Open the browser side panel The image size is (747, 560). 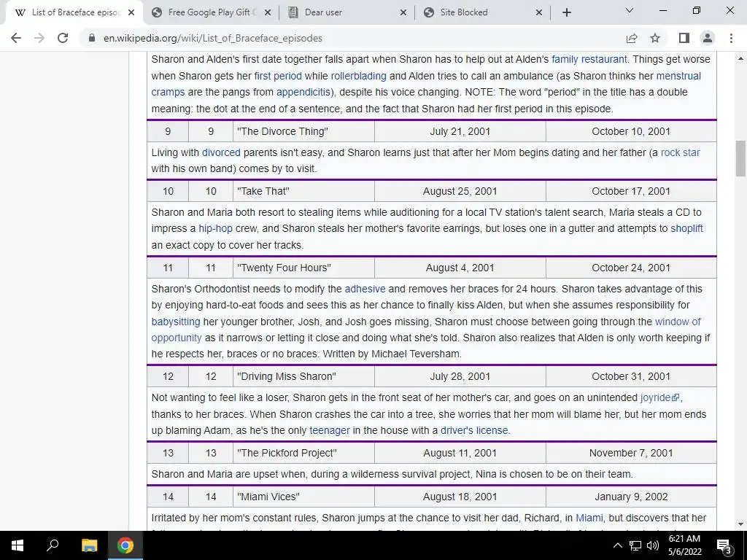coord(684,38)
